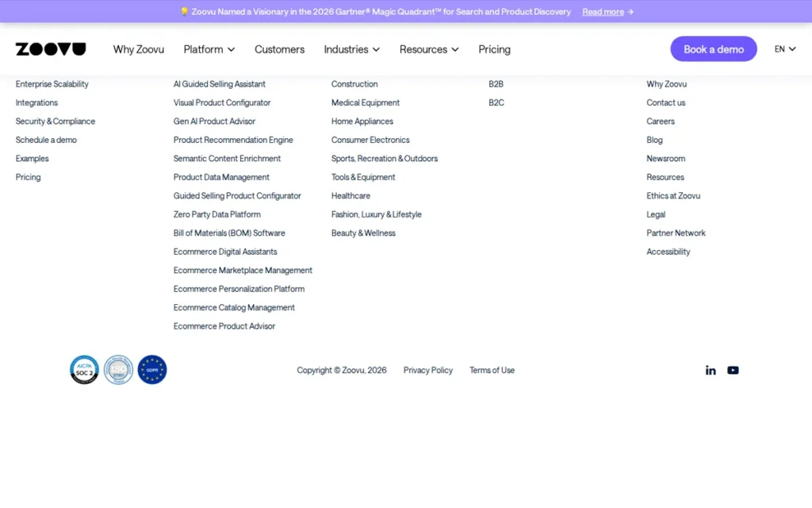Open Fashion, Luxury & Lifestyle link

(377, 214)
